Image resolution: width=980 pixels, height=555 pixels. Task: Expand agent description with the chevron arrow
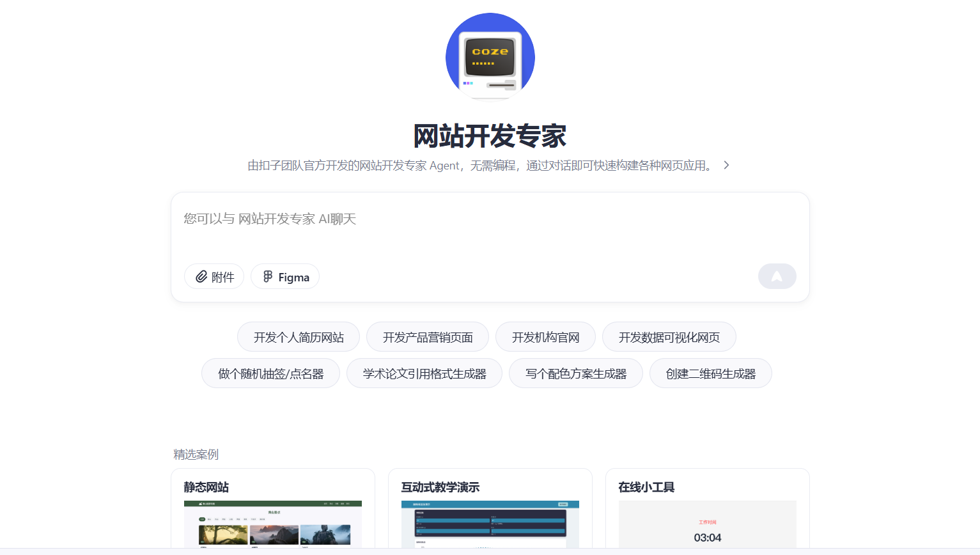(x=726, y=165)
